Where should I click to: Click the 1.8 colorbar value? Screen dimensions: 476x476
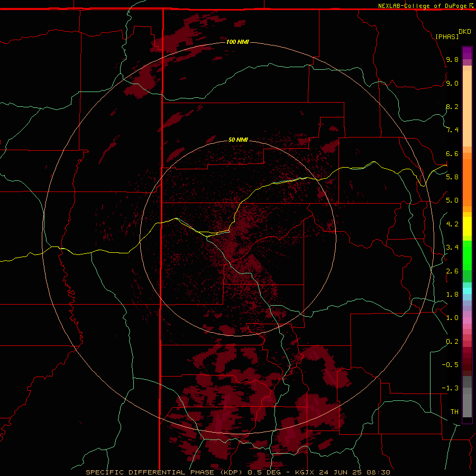coord(452,295)
